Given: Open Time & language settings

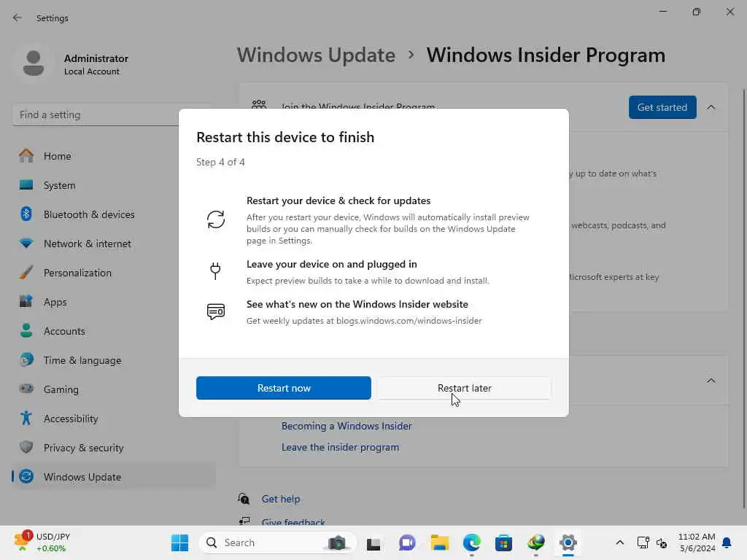Looking at the screenshot, I should point(113,360).
